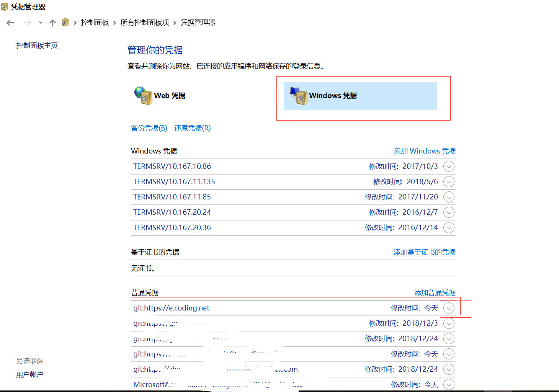Click inside the address bar
This screenshot has height=392, width=559.
click(306, 22)
